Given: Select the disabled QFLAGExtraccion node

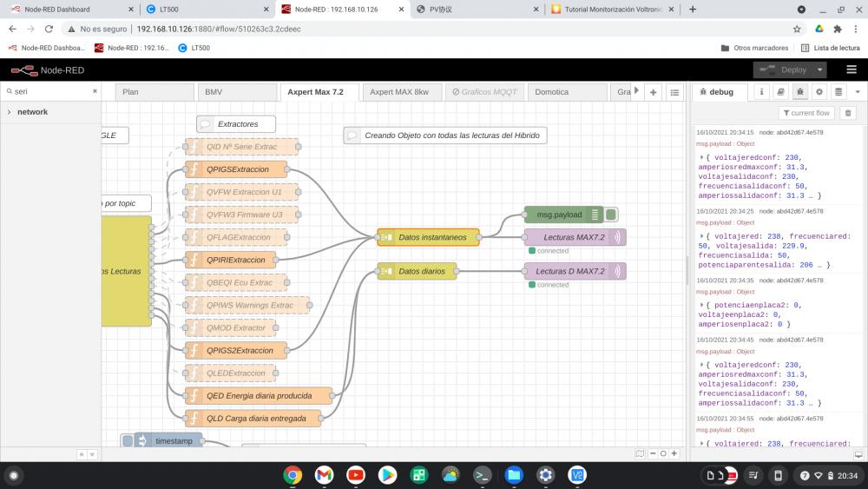Looking at the screenshot, I should pyautogui.click(x=236, y=237).
